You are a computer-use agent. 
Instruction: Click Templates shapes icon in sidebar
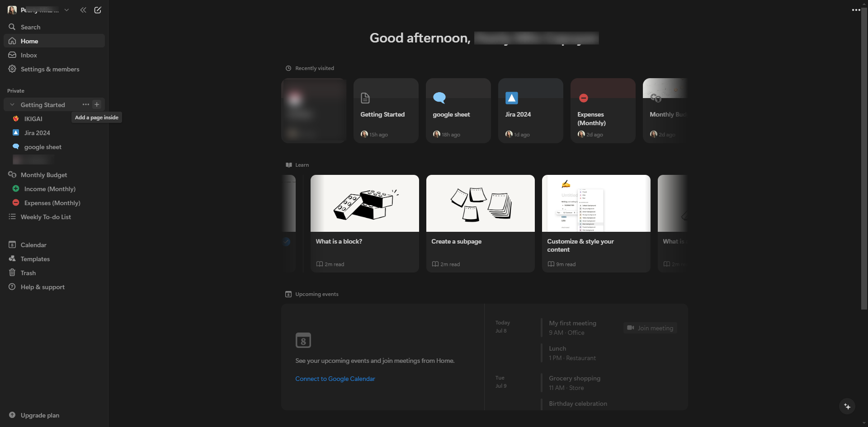click(12, 259)
